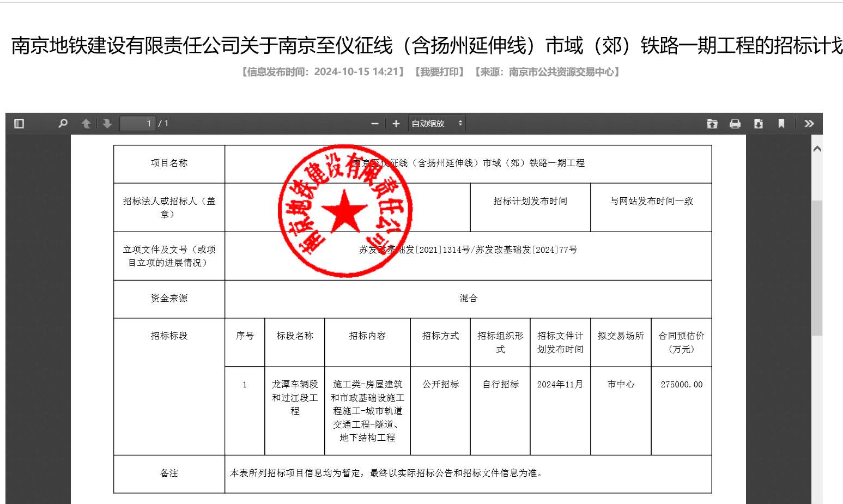
Task: Go to the previous PDF page
Action: (x=86, y=124)
